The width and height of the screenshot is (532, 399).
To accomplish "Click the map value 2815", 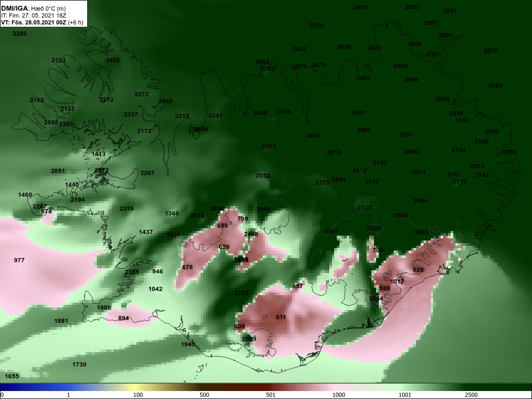I will pos(361,7).
